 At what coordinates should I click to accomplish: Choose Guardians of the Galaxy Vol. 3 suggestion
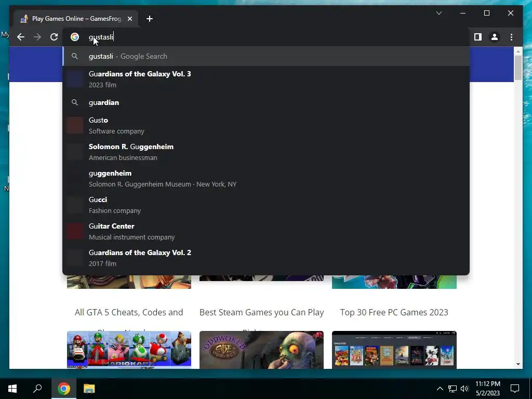pos(266,79)
